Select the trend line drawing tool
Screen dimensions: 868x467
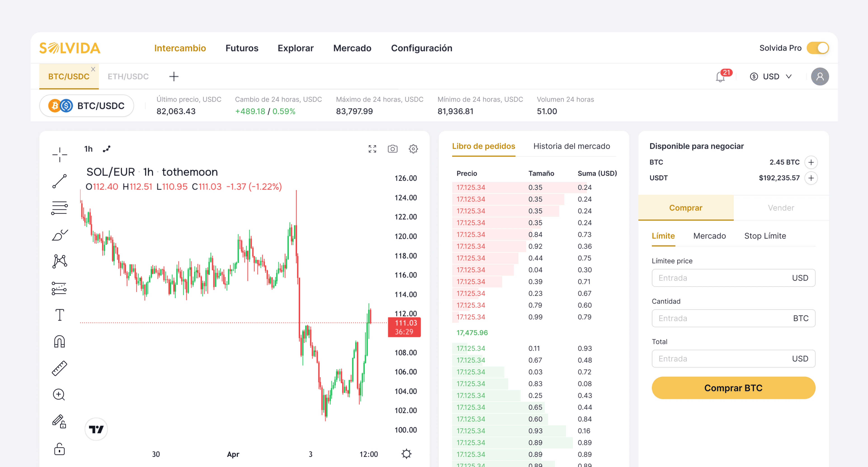[x=59, y=181]
